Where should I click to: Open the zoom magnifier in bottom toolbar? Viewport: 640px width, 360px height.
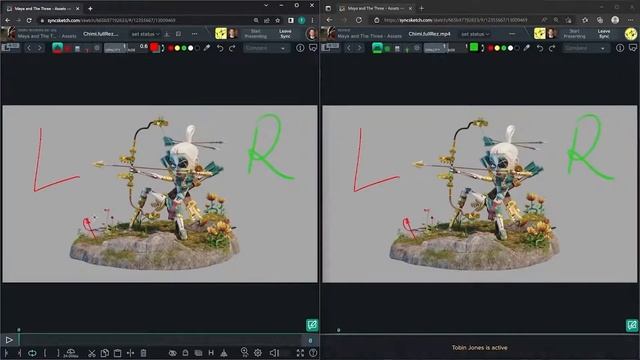click(x=244, y=352)
